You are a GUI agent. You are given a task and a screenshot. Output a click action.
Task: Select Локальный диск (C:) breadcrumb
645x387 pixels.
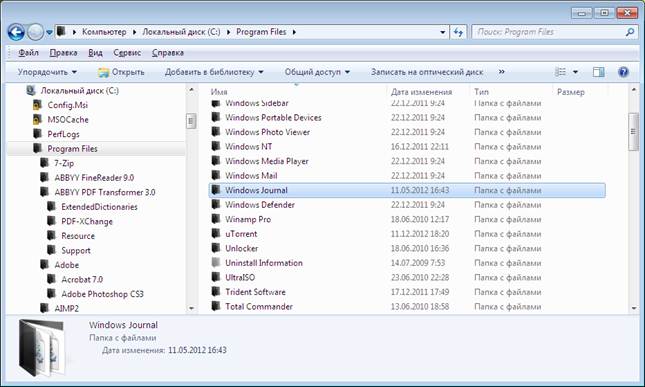pyautogui.click(x=181, y=32)
